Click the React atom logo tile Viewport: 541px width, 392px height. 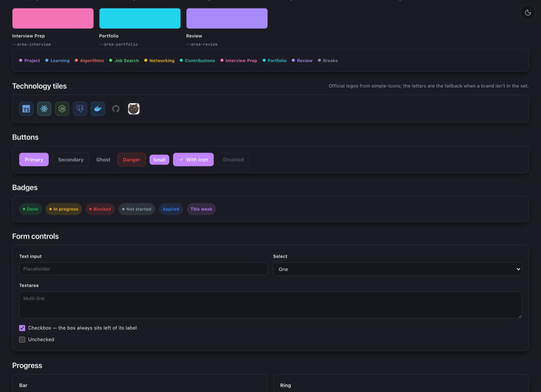(44, 109)
